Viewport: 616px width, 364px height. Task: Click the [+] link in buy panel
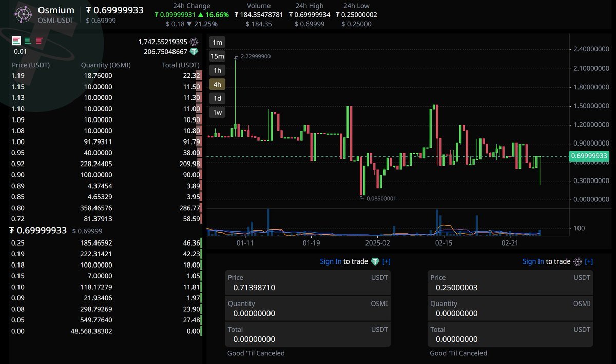point(386,261)
